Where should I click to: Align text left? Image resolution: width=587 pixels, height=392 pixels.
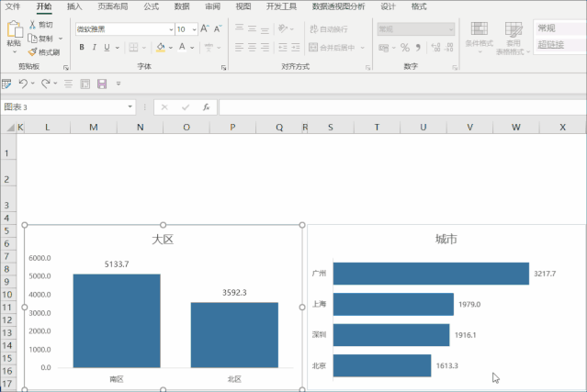(239, 47)
